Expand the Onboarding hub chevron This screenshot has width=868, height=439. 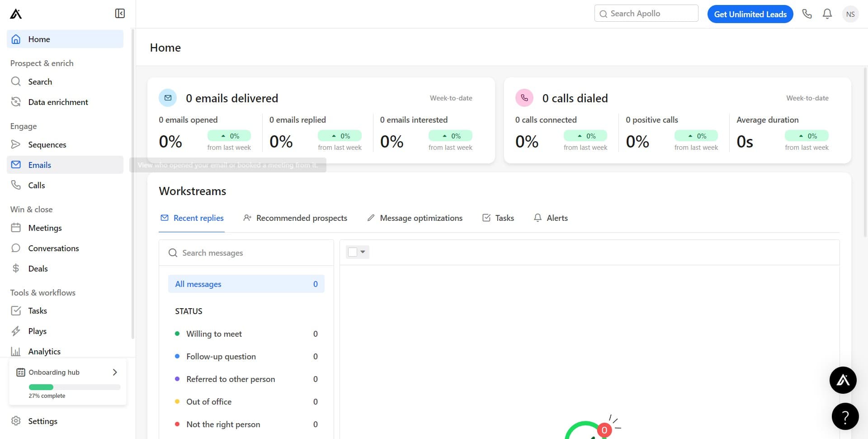[115, 372]
